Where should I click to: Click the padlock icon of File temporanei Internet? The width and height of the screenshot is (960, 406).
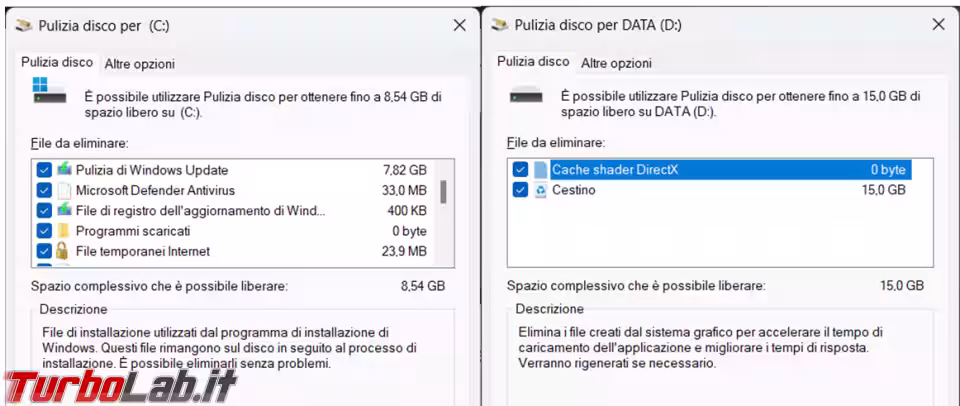pos(62,250)
